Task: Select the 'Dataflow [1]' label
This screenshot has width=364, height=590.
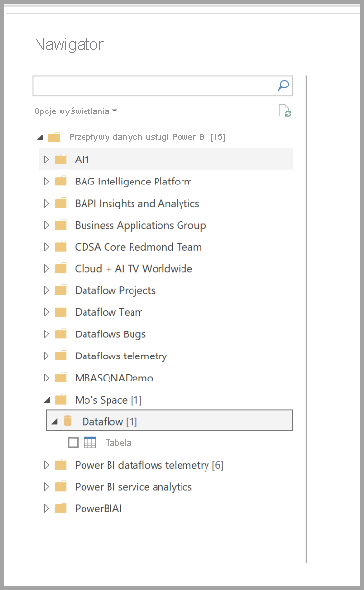Action: (x=109, y=422)
